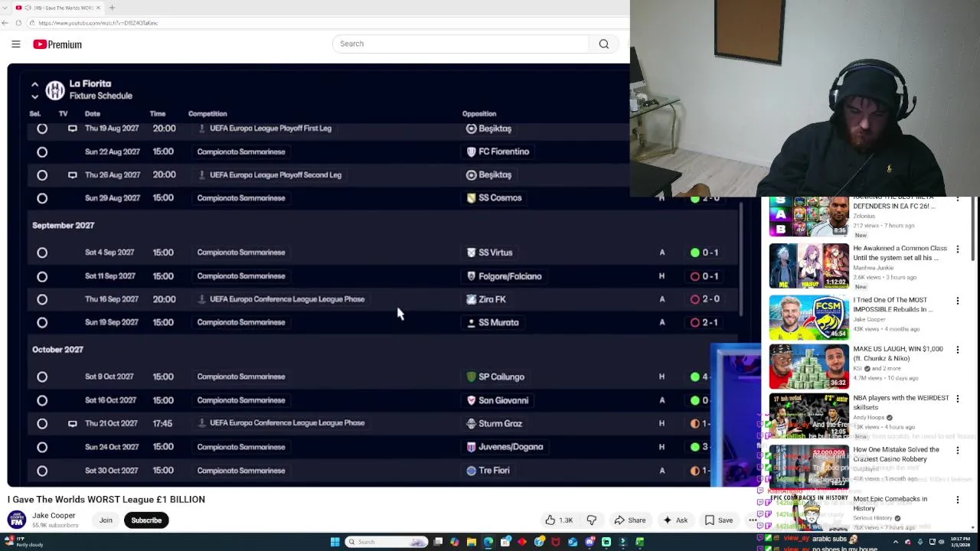The image size is (980, 551).
Task: Open options menu for 'Crazliest Casino Robbery' video
Action: pos(957,451)
